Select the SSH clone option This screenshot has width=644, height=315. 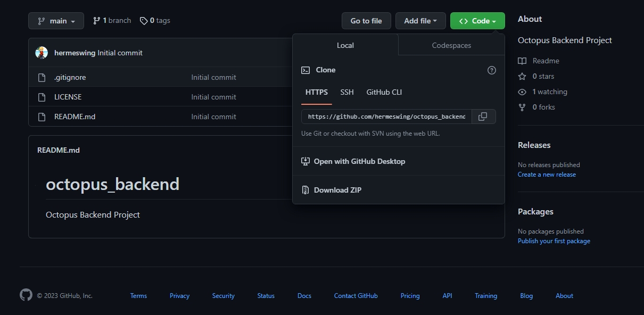(347, 92)
